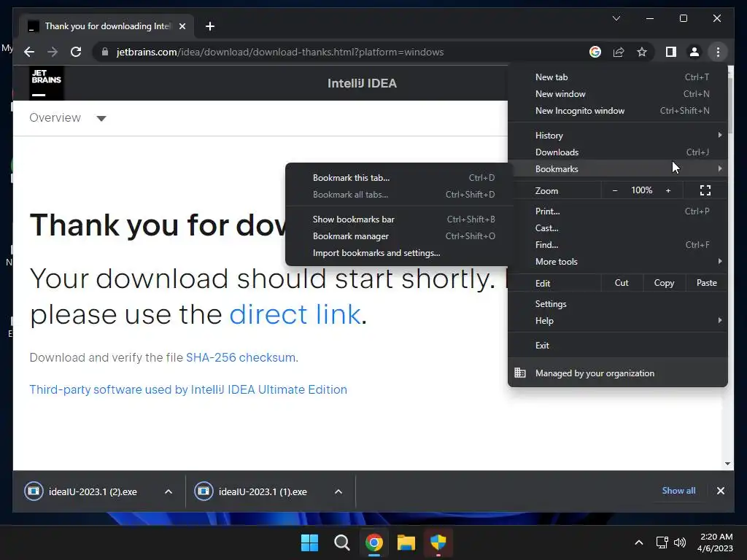Click Show all downloads
Screen dimensions: 747x560
(x=678, y=491)
